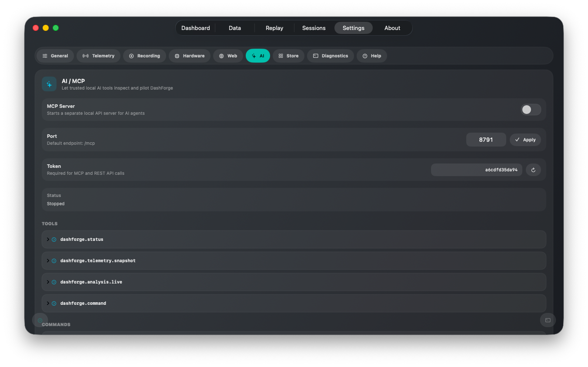The width and height of the screenshot is (588, 367).
Task: Select the highlighted AI settings tab
Action: pyautogui.click(x=258, y=56)
